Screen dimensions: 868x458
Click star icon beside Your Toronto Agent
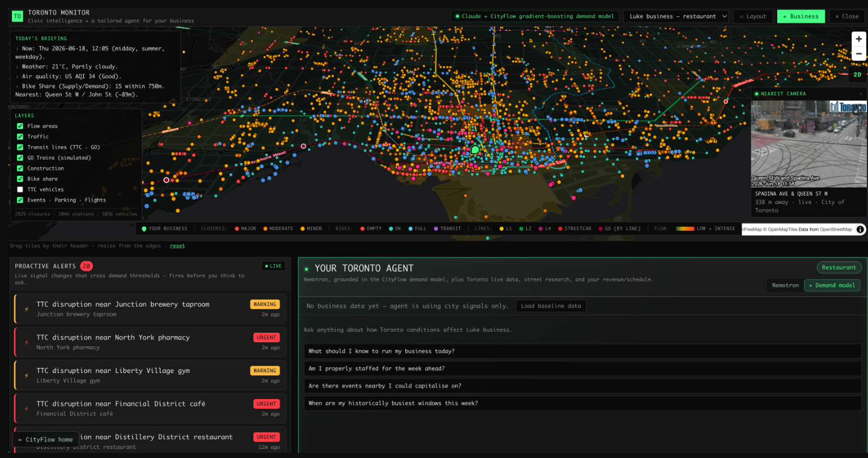(307, 268)
